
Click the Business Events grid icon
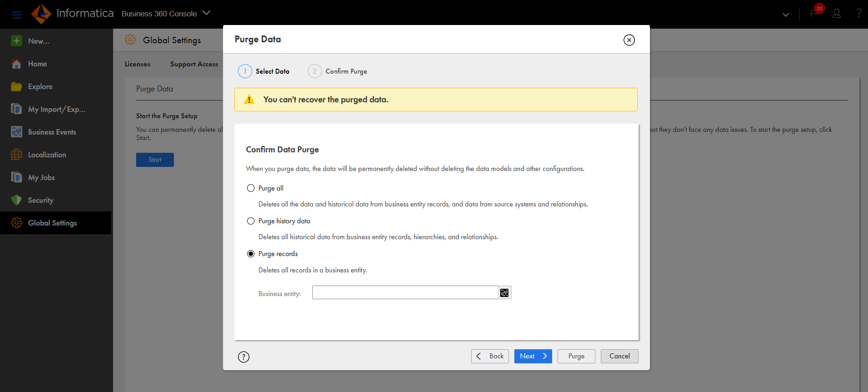pyautogui.click(x=17, y=132)
